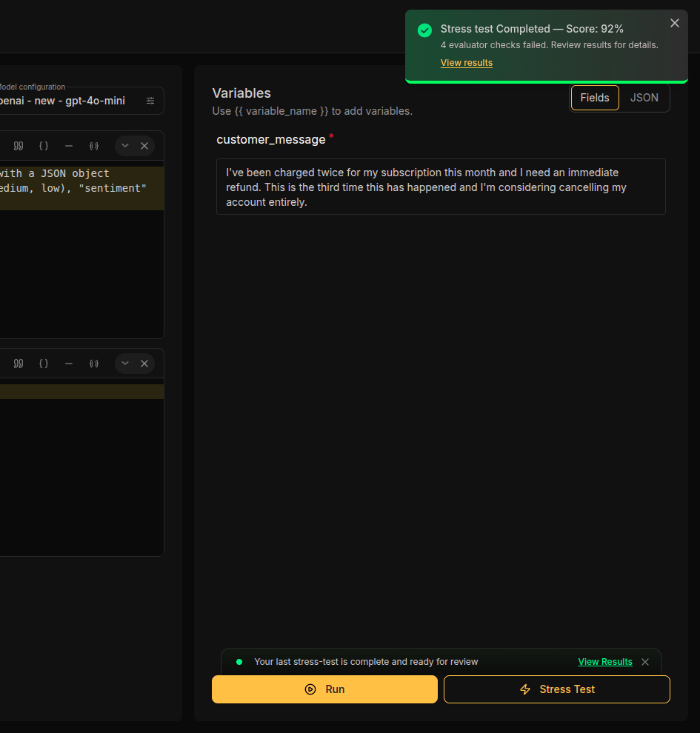Click 'Your last stress-test is complete' message
700x733 pixels.
click(366, 661)
